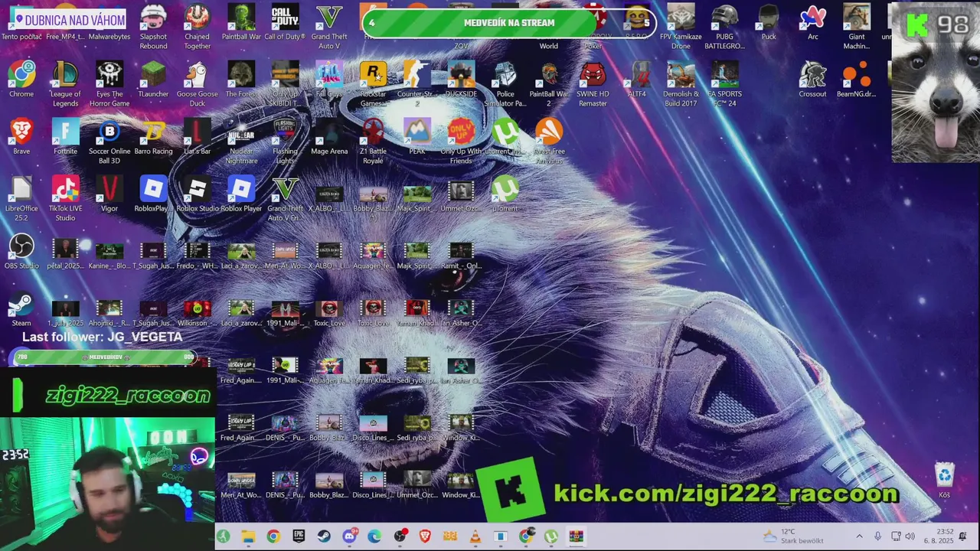Open Grand Theft Auto V shortcut
980x551 pixels.
coord(329,27)
